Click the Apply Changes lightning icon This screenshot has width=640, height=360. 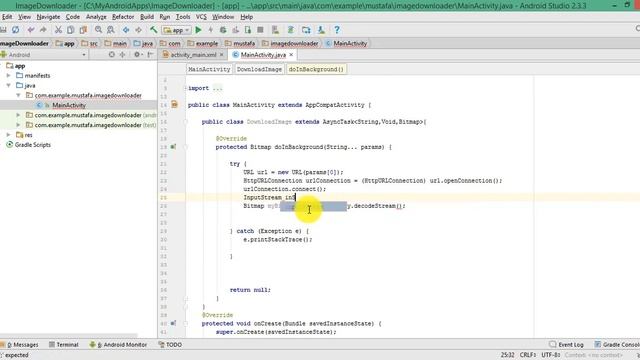tap(211, 30)
